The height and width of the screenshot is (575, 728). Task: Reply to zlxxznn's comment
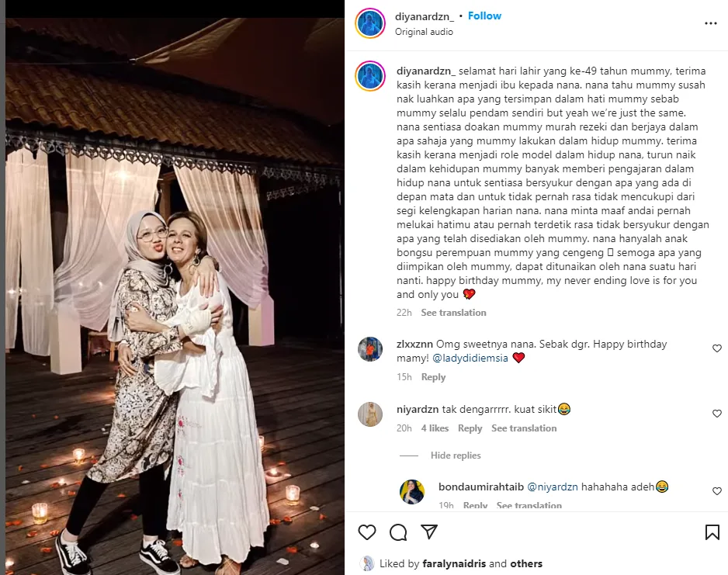click(433, 377)
